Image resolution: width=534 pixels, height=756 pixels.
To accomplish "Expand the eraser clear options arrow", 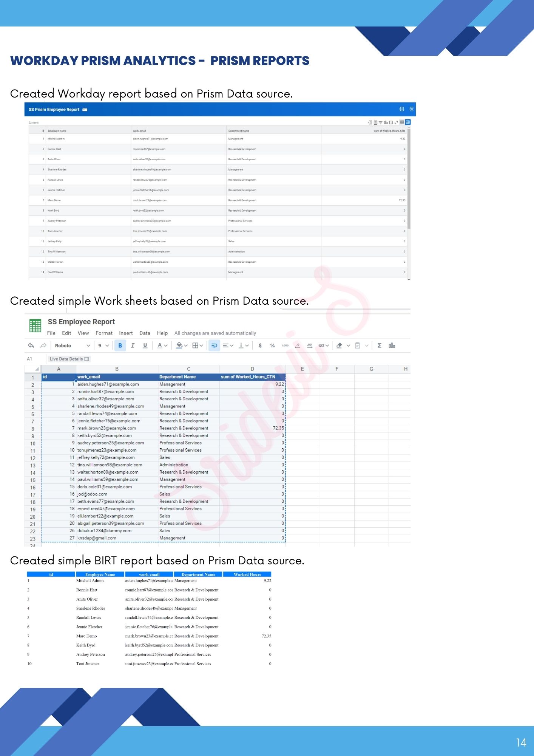I will click(348, 345).
